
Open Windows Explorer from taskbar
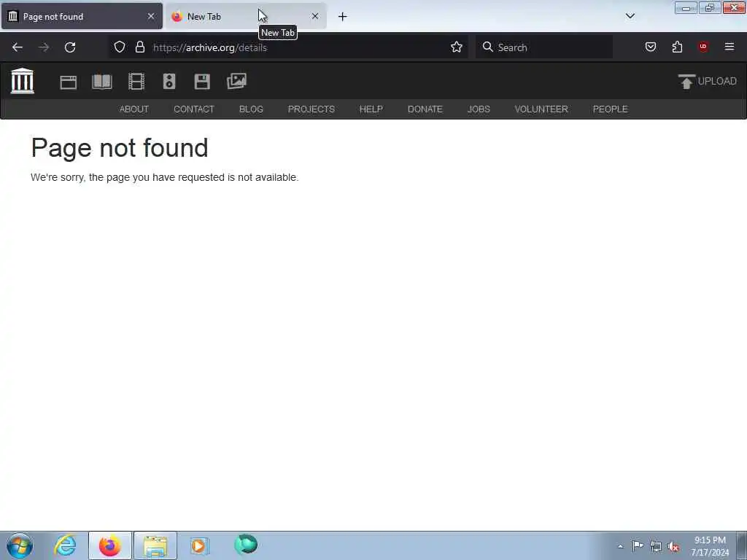[x=155, y=545]
